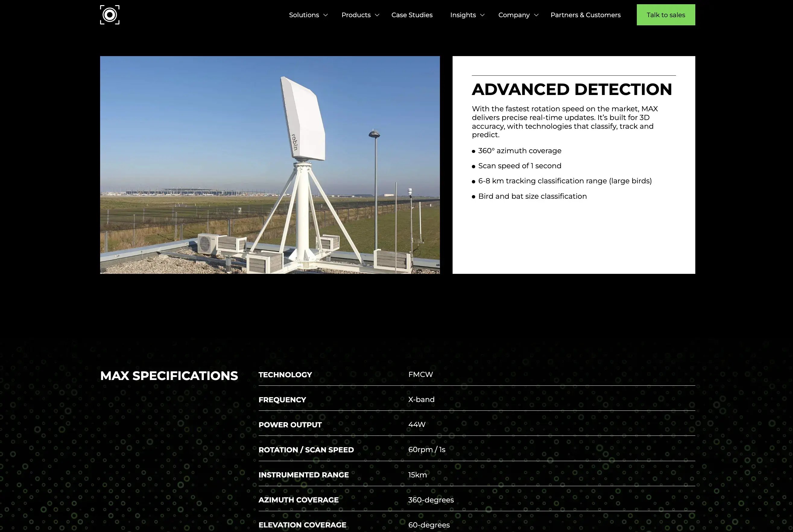This screenshot has height=532, width=793.
Task: Expand the Products chevron arrow
Action: pos(377,15)
